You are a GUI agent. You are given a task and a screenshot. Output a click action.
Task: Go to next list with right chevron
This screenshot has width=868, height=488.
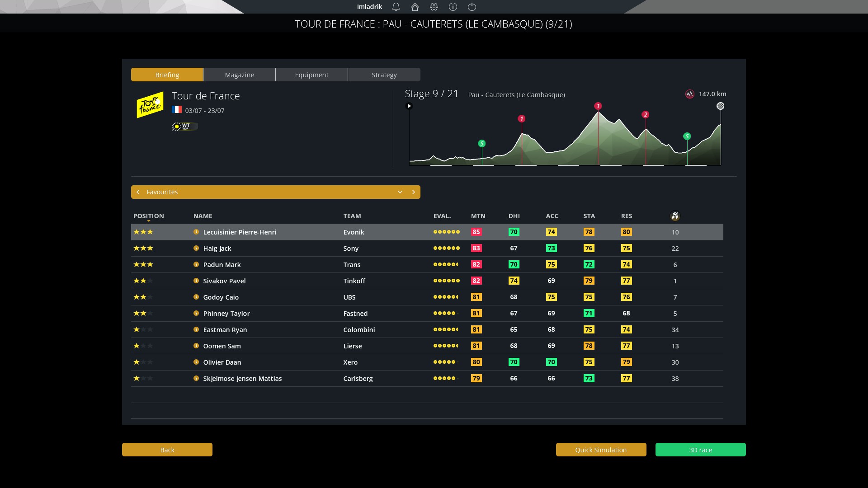pyautogui.click(x=413, y=192)
